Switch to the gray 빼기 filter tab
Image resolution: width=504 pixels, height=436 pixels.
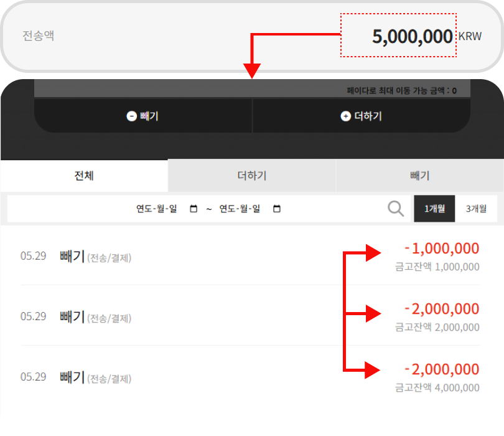[x=420, y=176]
